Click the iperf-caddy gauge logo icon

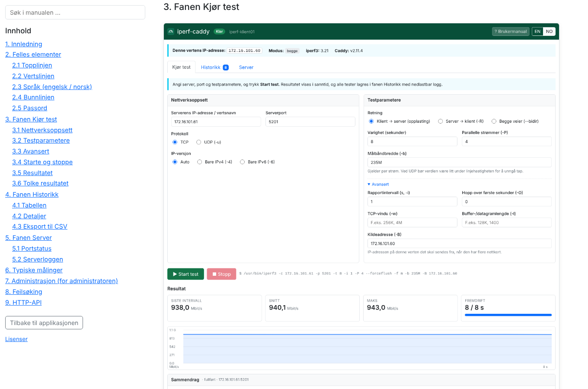point(171,32)
